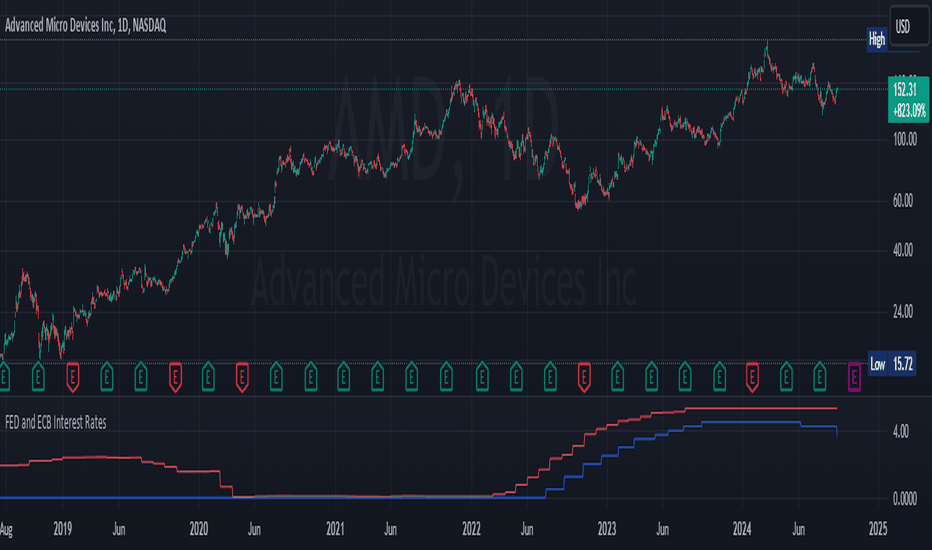This screenshot has width=932, height=550.
Task: Open the green earnings marker for January 2021
Action: tap(344, 376)
